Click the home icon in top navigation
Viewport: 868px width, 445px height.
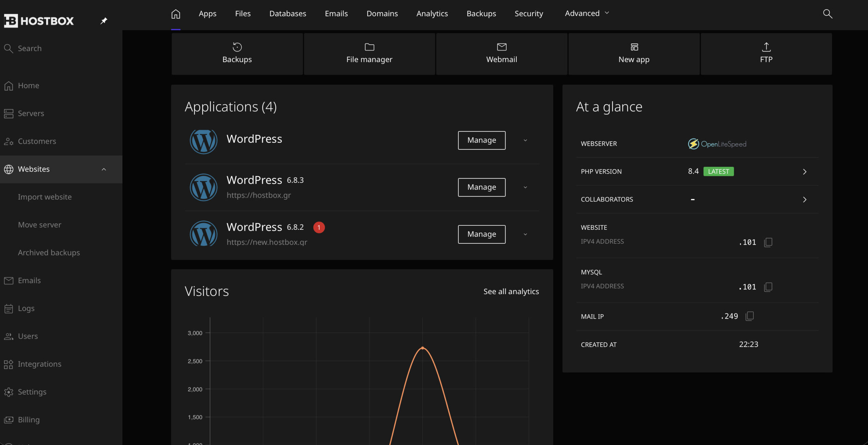tap(176, 14)
